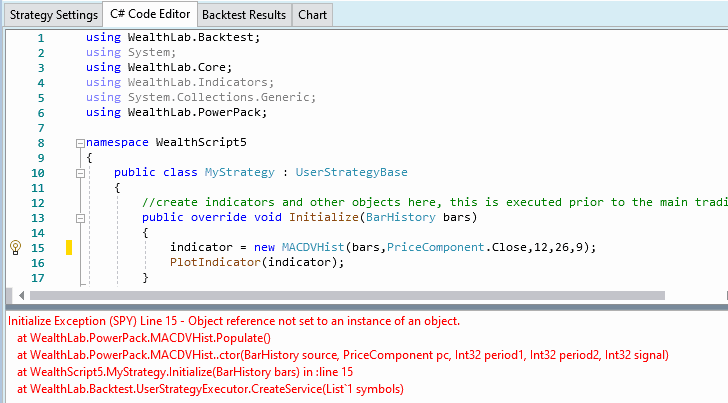Image resolution: width=728 pixels, height=403 pixels.
Task: Click the green comment on line 12
Action: click(x=435, y=202)
